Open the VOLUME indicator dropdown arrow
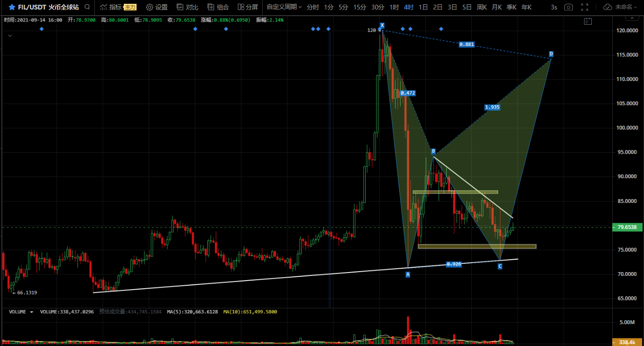 (32, 312)
